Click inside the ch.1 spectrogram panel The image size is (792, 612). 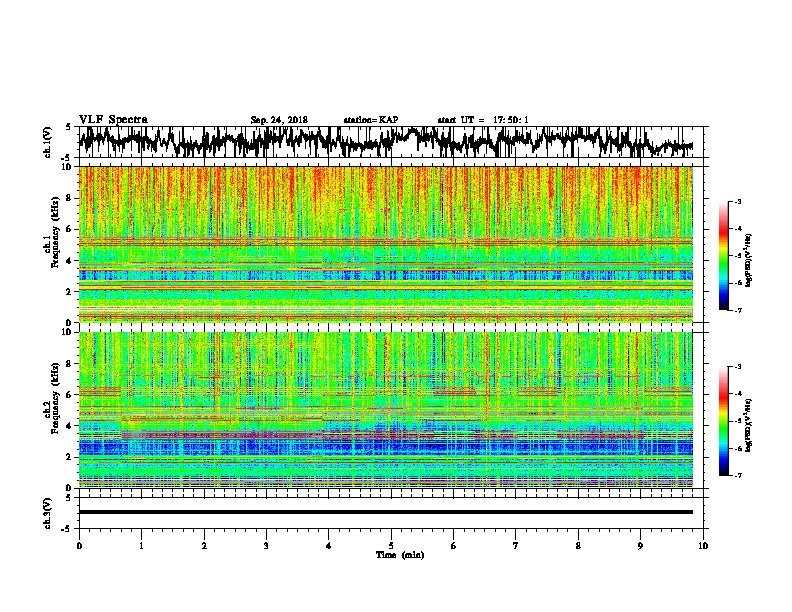coord(385,244)
